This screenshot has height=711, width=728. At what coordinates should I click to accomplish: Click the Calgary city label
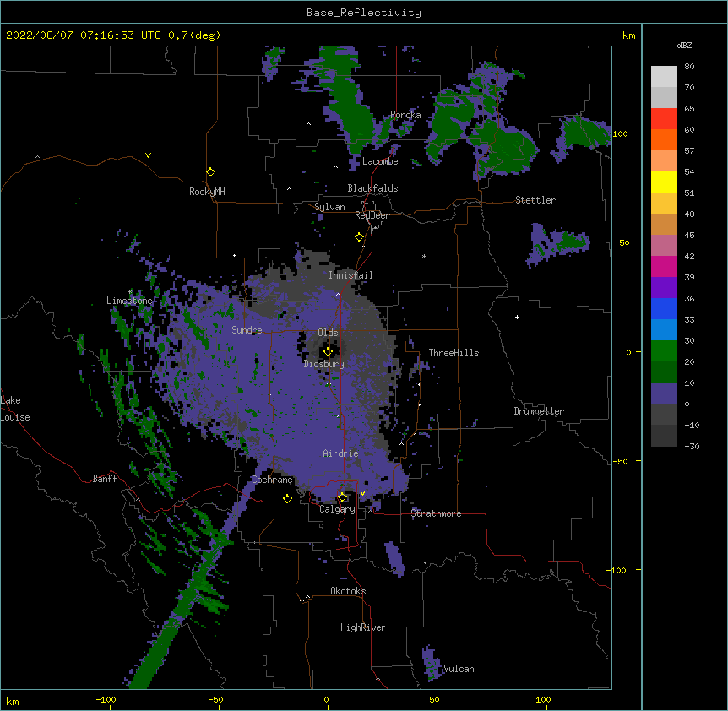[x=337, y=509]
